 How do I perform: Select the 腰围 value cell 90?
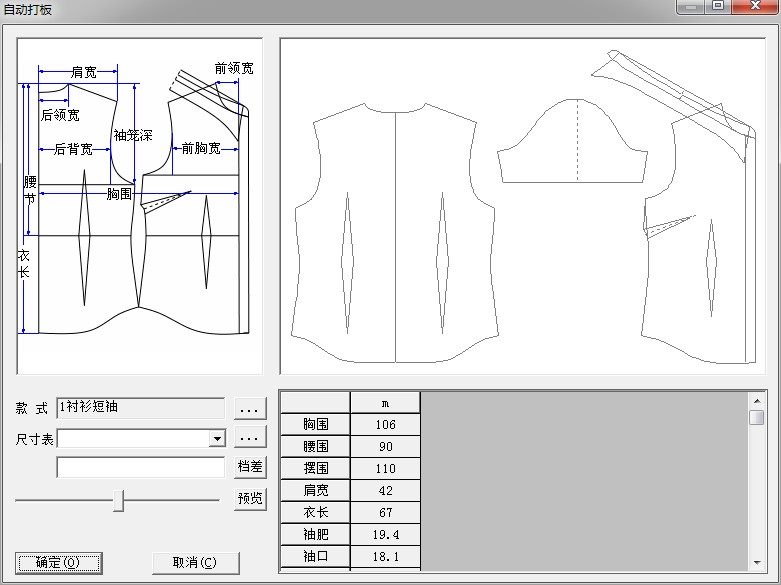pos(385,447)
